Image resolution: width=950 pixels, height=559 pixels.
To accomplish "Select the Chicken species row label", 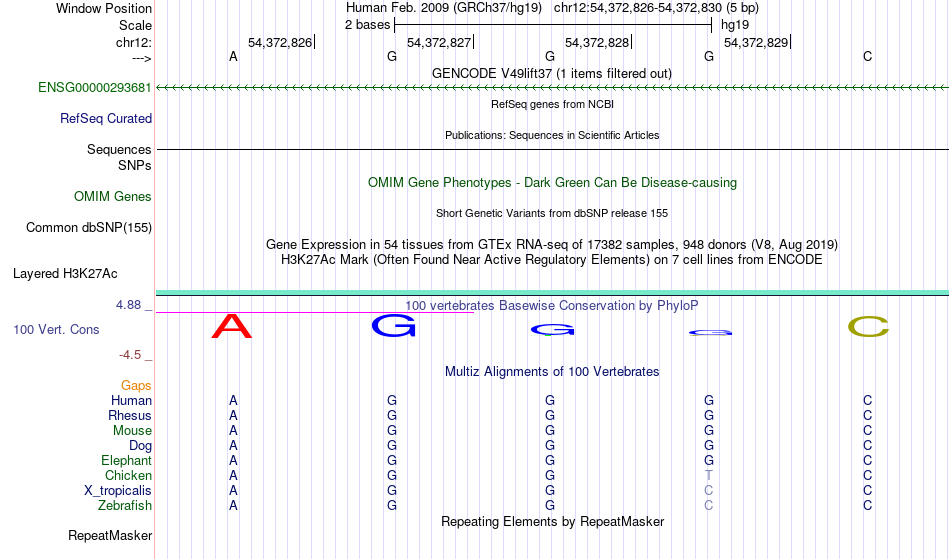I will [128, 476].
